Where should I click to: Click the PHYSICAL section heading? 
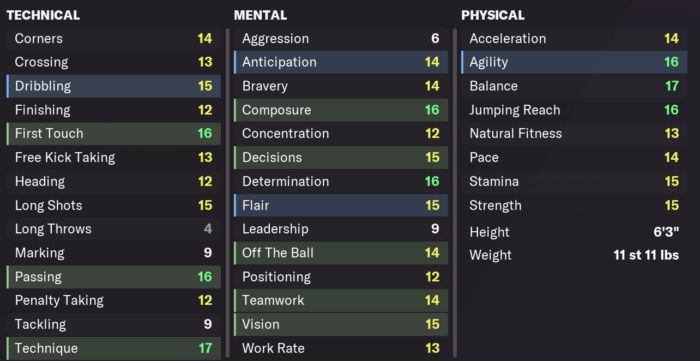tap(493, 15)
